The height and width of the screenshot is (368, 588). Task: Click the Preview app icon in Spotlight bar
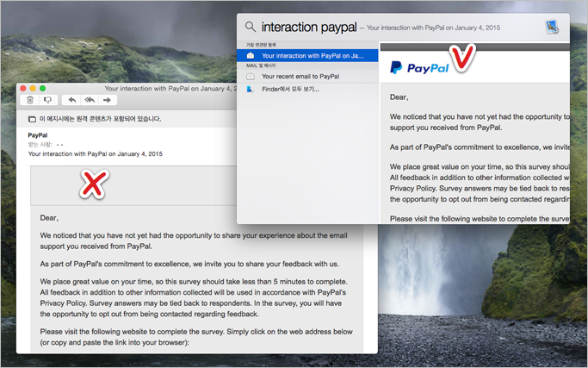pyautogui.click(x=552, y=27)
